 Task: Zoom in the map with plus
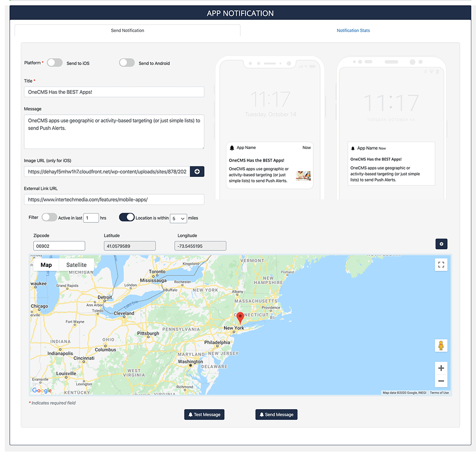[x=441, y=368]
